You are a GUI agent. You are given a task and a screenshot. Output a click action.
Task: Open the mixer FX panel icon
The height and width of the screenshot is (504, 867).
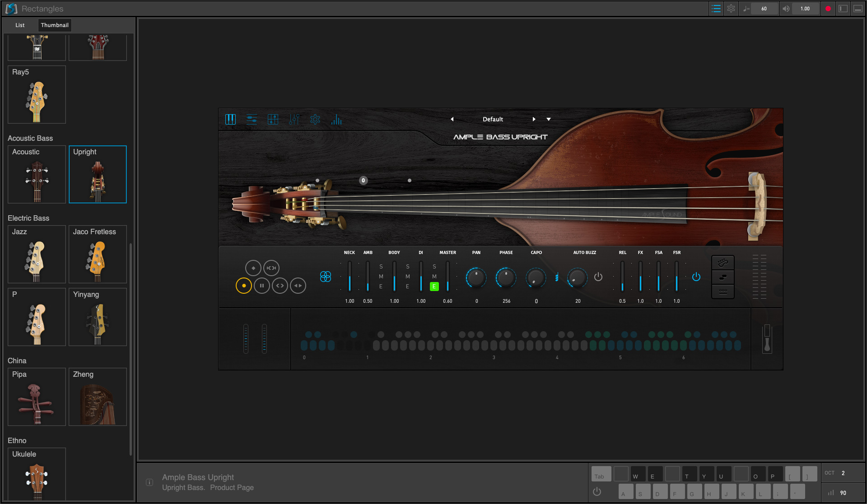294,119
